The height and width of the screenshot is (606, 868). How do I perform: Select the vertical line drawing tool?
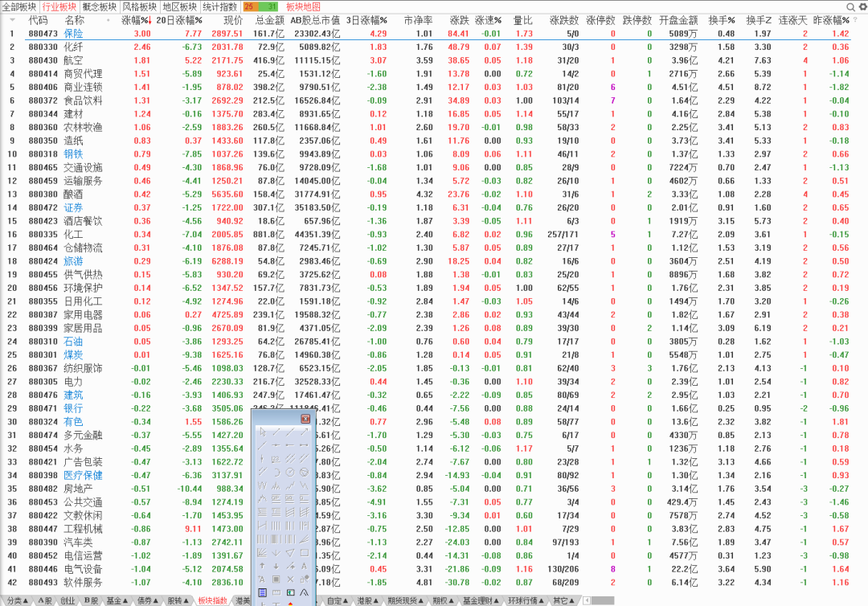point(262,458)
